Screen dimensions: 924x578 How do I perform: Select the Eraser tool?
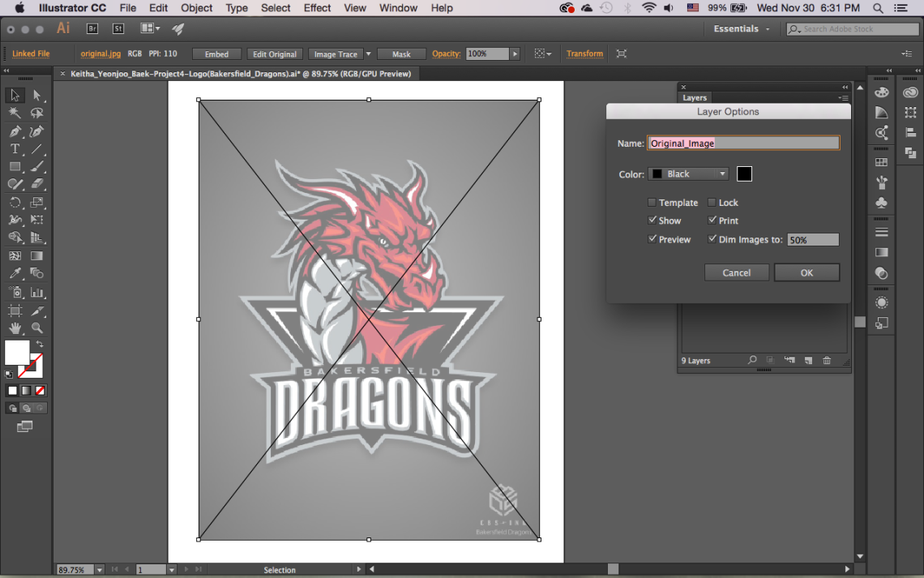coord(36,184)
